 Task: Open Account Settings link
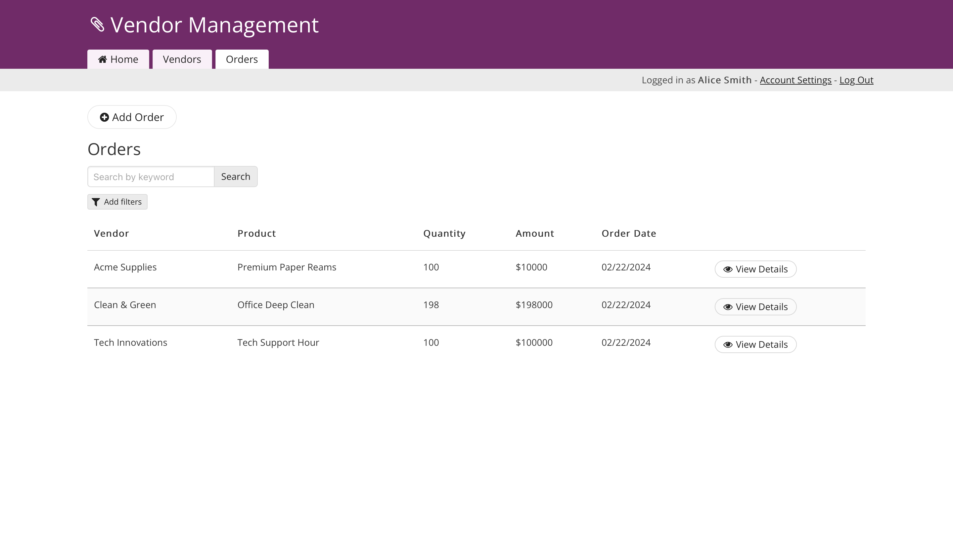coord(795,80)
